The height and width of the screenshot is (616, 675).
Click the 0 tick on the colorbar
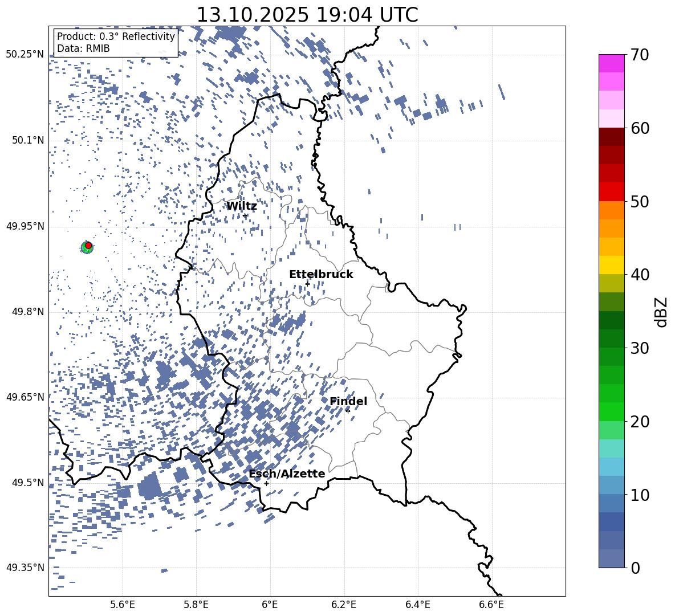[635, 568]
